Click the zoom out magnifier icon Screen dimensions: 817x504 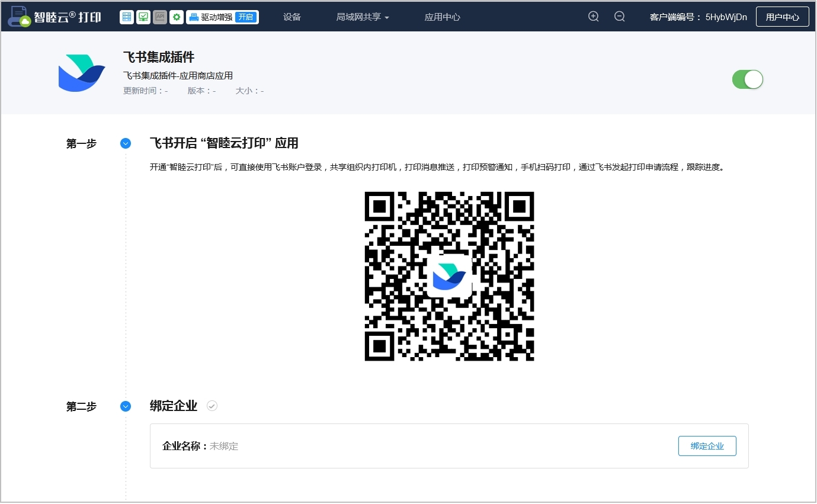pos(620,17)
